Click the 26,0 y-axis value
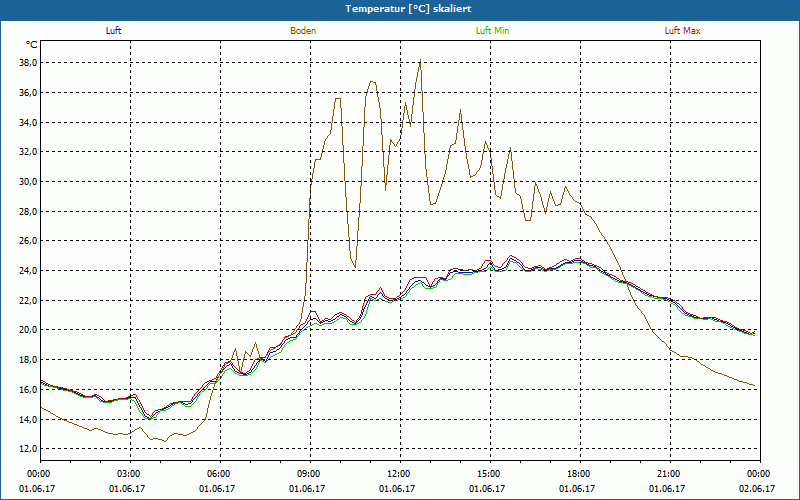800x500 pixels. 28,241
